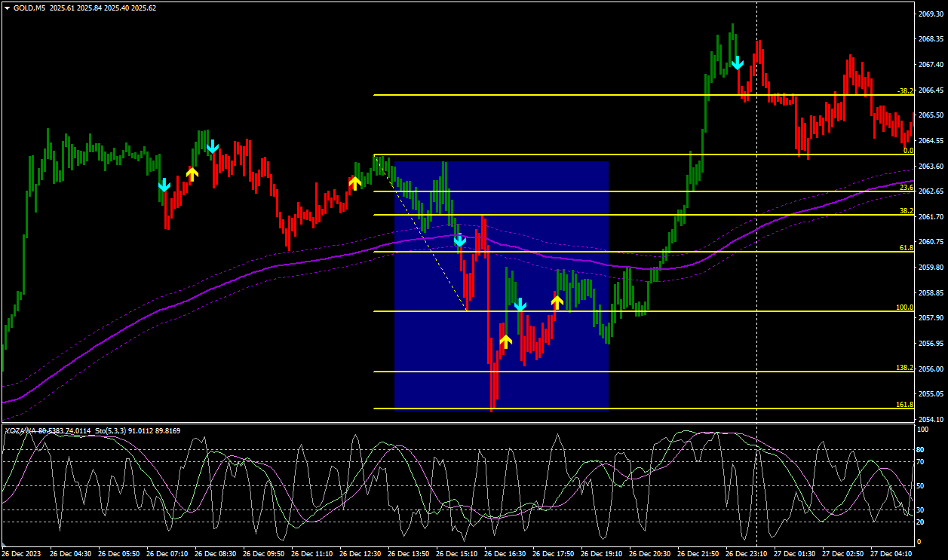Select the GOLD,M5 symbol label
948x560 pixels.
tap(29, 8)
